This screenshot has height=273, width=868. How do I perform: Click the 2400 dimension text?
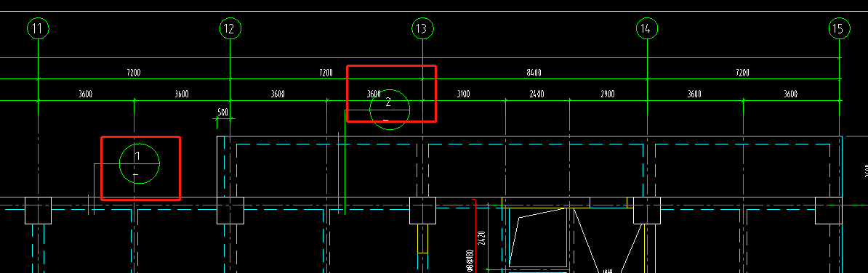tap(537, 94)
